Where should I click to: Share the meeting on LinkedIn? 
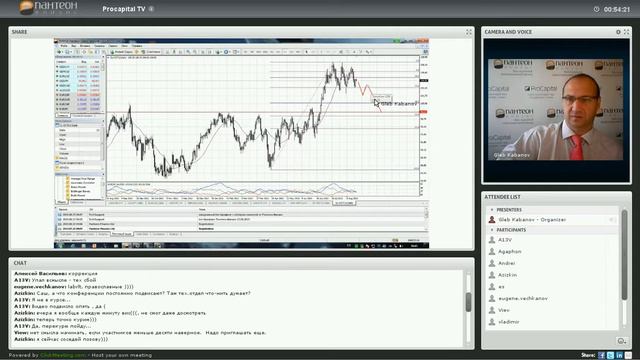620,355
